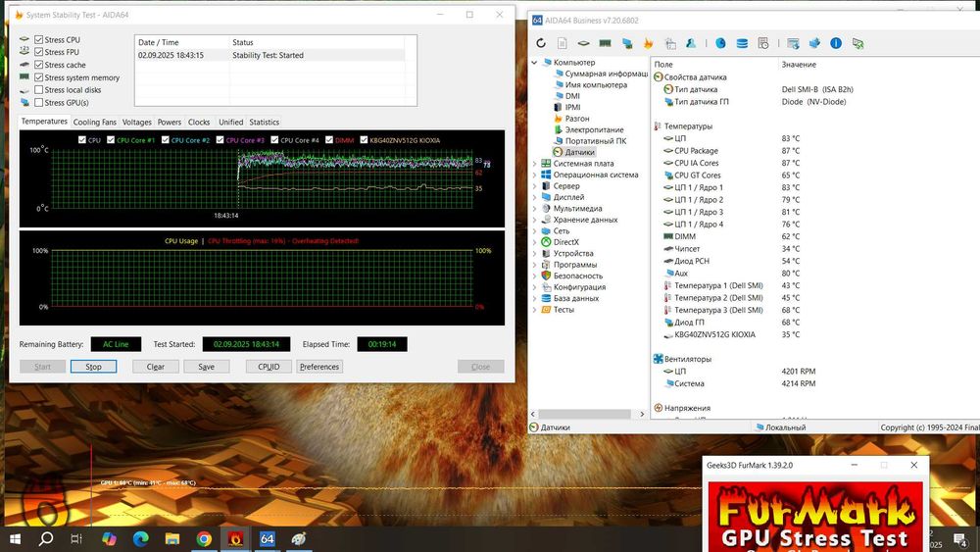980x552 pixels.
Task: Toggle KBG40ZNV512G KIOXIA graph checkbox
Action: tap(364, 140)
